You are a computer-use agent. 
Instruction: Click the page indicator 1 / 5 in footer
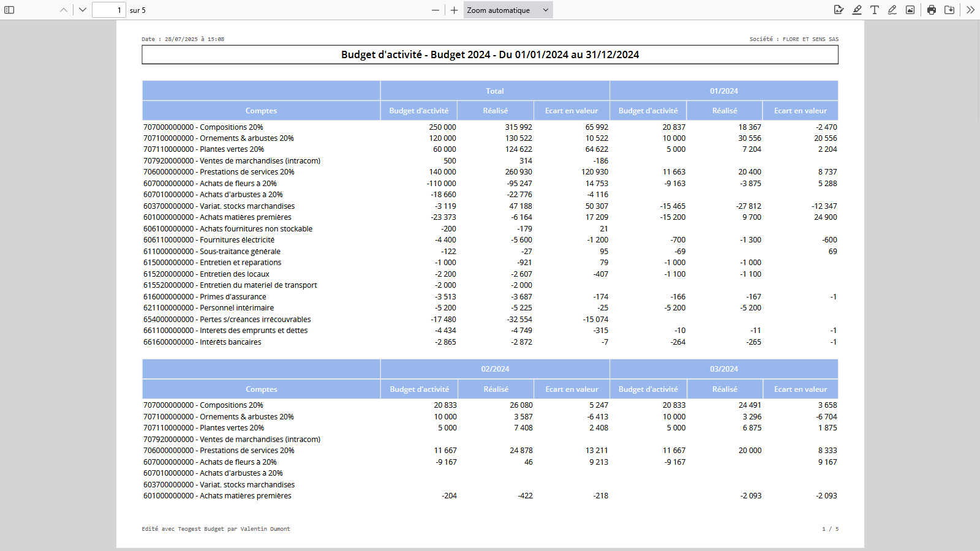coord(831,529)
